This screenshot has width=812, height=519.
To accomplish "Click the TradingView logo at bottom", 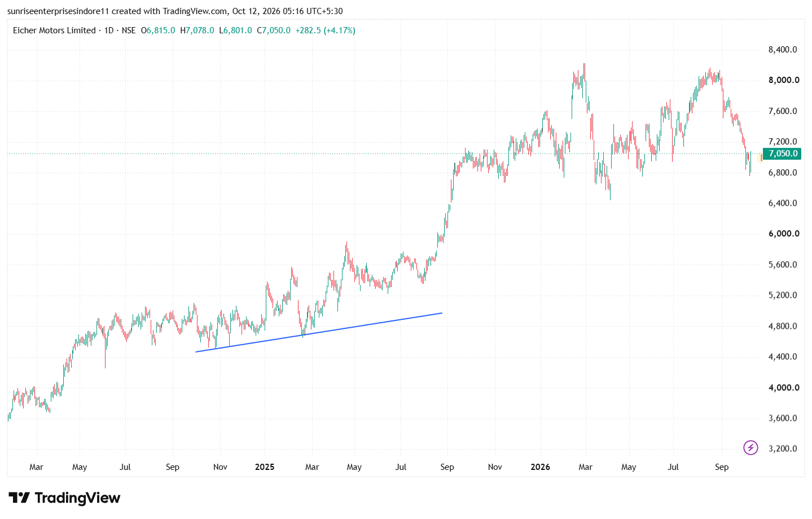I will pyautogui.click(x=64, y=498).
